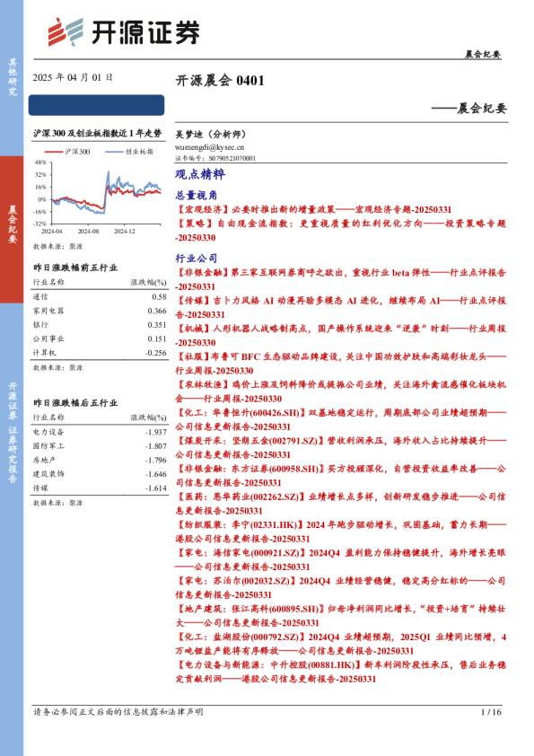Click the dark blue banner bar under the date

(96, 105)
